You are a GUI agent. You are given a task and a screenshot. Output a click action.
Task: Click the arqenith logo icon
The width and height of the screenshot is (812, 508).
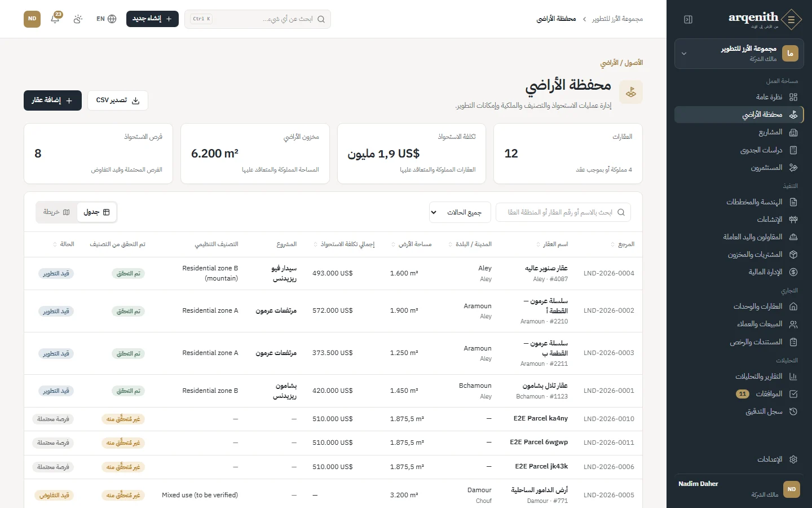792,19
